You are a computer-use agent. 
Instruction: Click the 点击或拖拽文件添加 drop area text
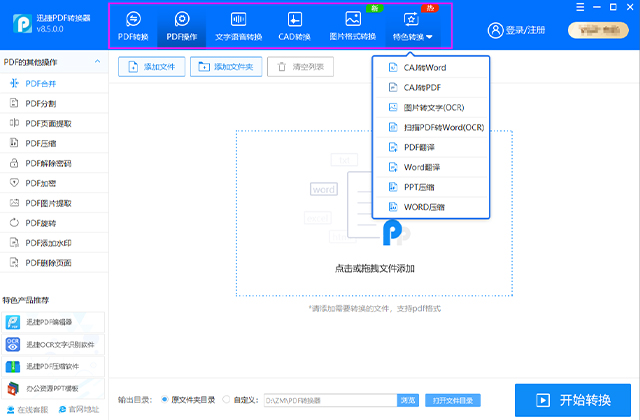tap(374, 269)
